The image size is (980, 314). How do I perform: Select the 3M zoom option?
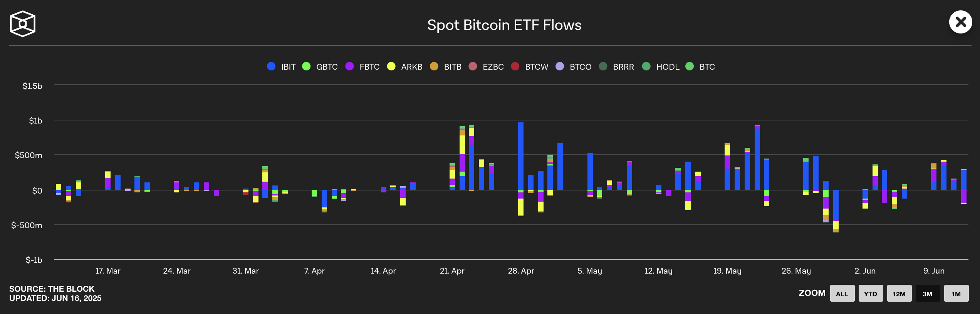tap(928, 293)
